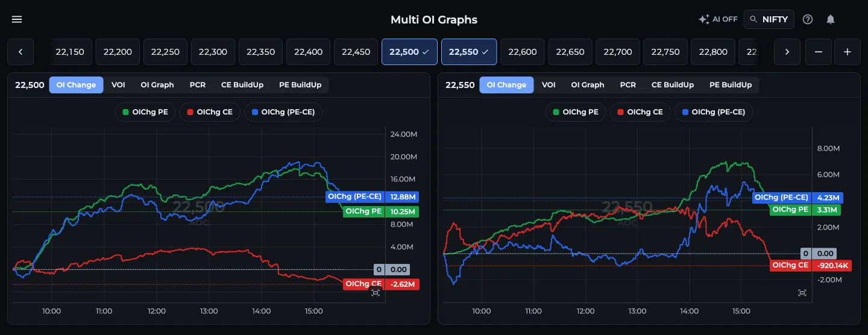Open the hamburger menu
Screen dimensions: 868x335
pos(17,19)
